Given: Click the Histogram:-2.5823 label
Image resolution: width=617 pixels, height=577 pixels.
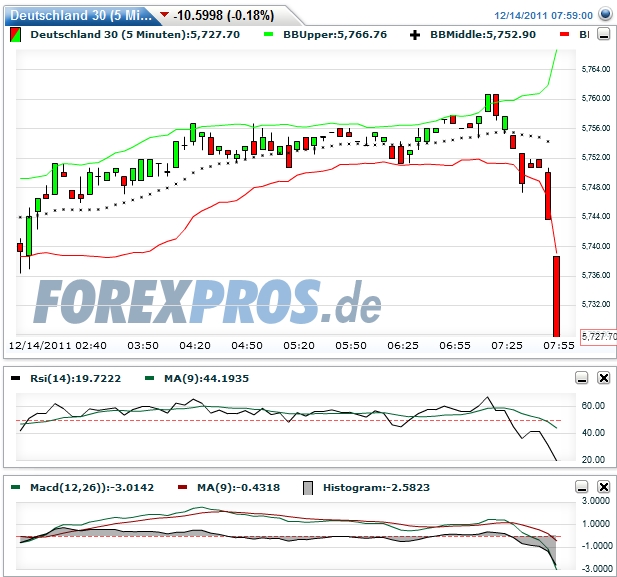Looking at the screenshot, I should 376,488.
